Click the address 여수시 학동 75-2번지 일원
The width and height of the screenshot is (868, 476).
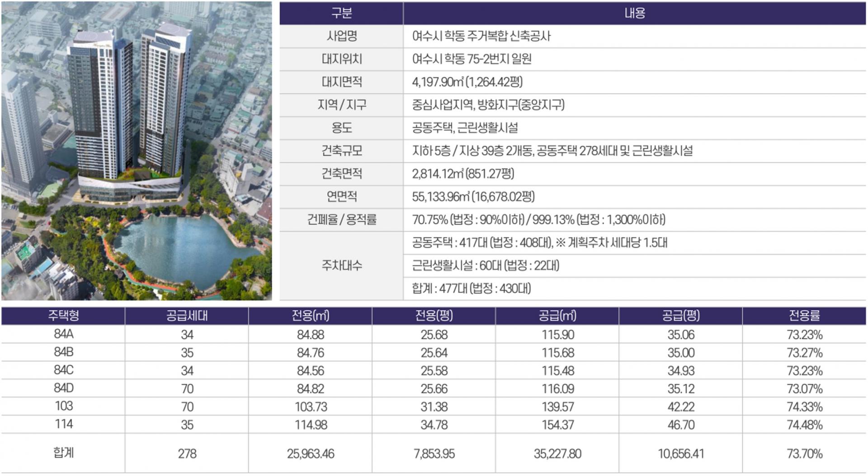point(472,59)
